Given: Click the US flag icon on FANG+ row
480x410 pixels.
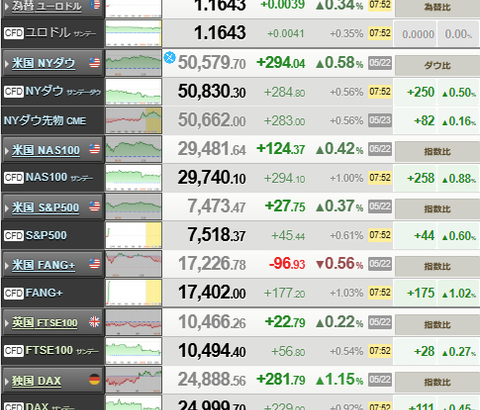Looking at the screenshot, I should 95,264.
